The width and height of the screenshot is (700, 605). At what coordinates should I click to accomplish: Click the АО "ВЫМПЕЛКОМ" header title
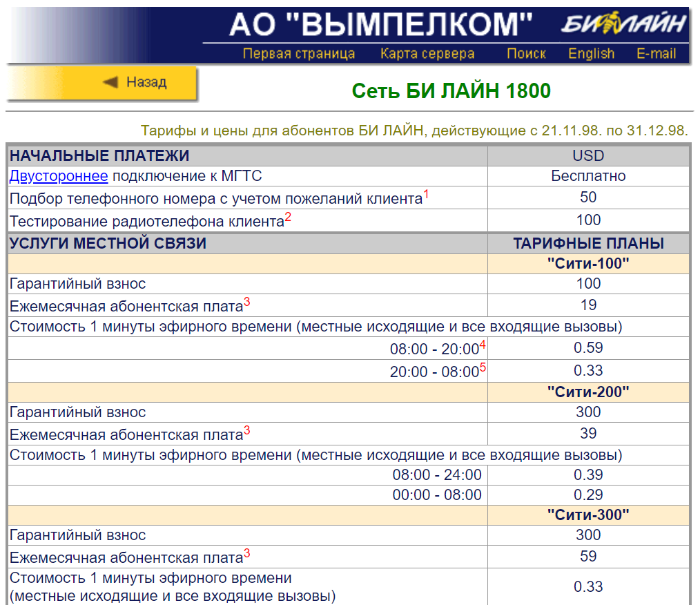pyautogui.click(x=381, y=24)
